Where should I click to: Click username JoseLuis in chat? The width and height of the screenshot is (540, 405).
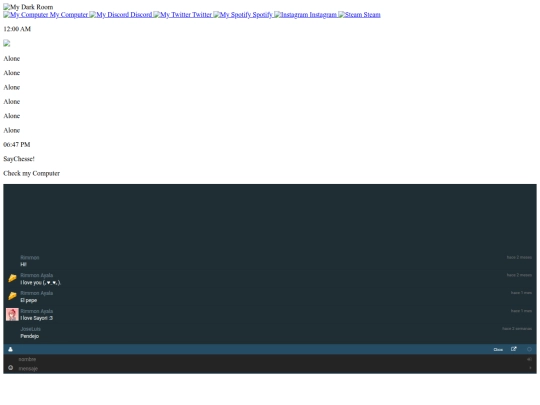click(x=30, y=329)
